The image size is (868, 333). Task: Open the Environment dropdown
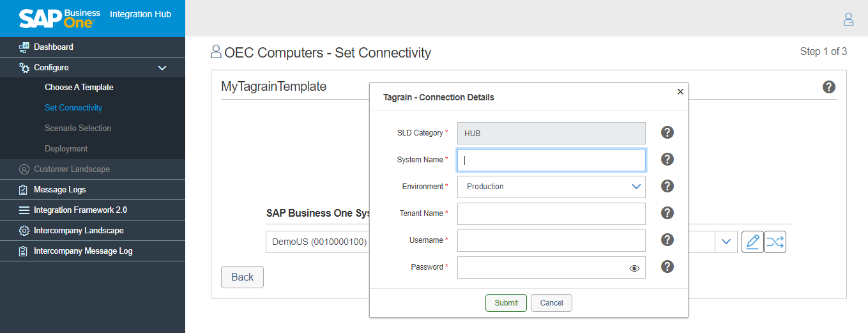click(551, 187)
